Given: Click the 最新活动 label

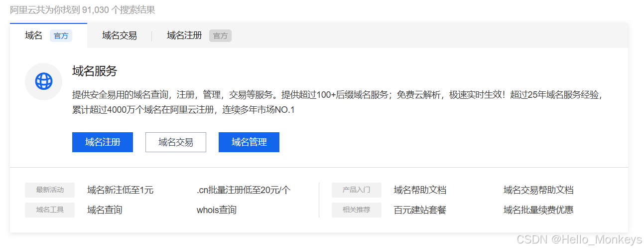Looking at the screenshot, I should coord(50,190).
